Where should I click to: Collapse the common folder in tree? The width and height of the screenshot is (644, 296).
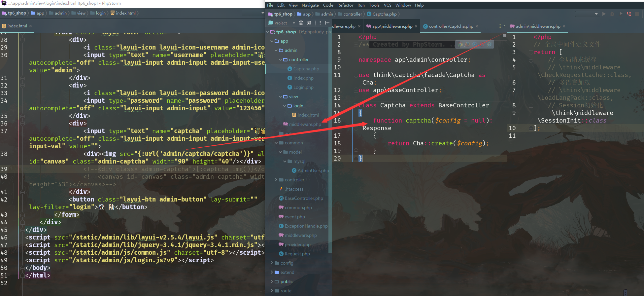(x=276, y=143)
